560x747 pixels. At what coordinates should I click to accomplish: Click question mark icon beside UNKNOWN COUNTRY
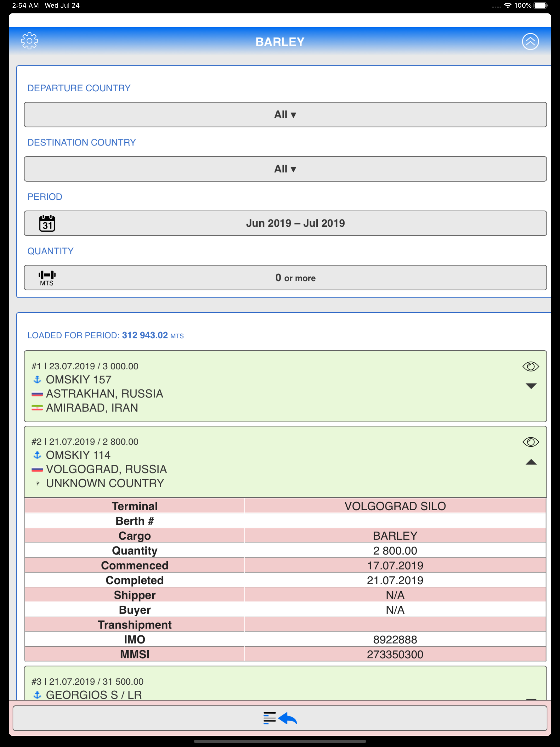(x=37, y=484)
